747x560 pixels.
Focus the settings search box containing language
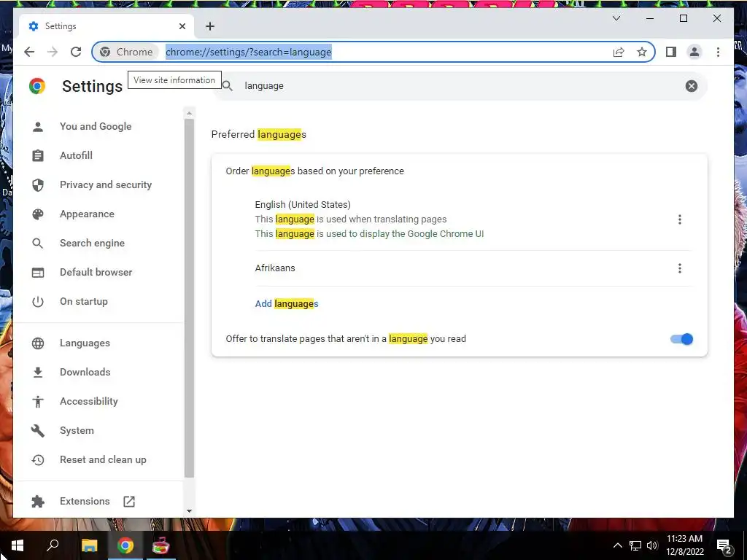(460, 86)
